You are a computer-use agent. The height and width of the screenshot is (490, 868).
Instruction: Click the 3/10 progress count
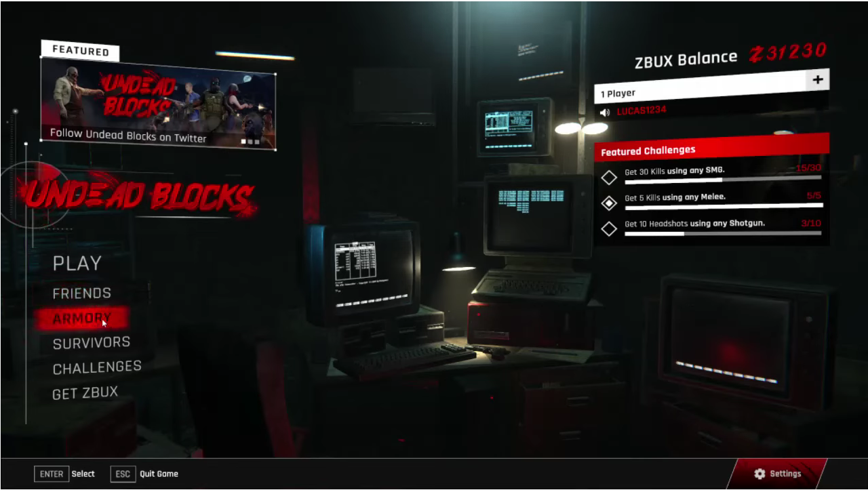click(x=811, y=223)
